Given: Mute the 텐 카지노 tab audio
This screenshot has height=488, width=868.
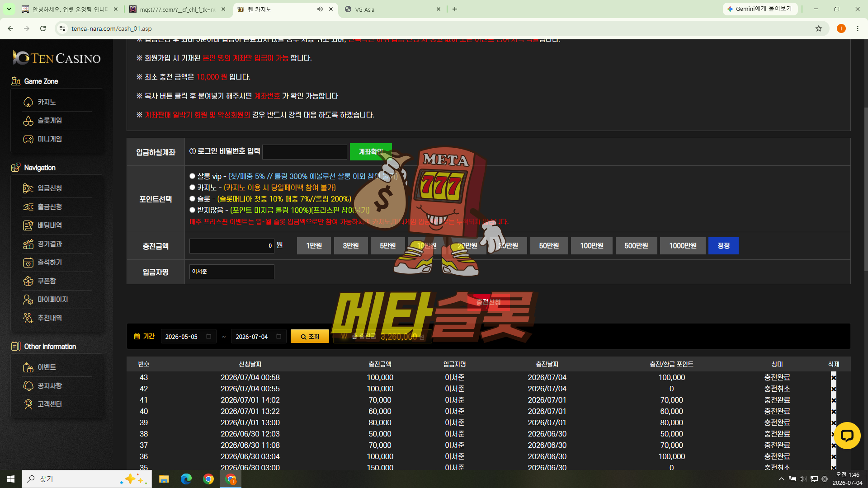Looking at the screenshot, I should 320,9.
